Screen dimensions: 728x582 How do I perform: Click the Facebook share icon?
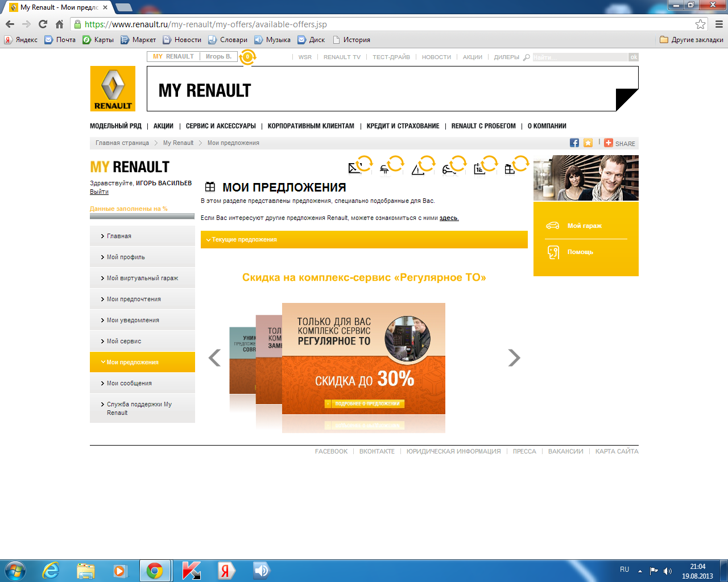click(x=574, y=143)
